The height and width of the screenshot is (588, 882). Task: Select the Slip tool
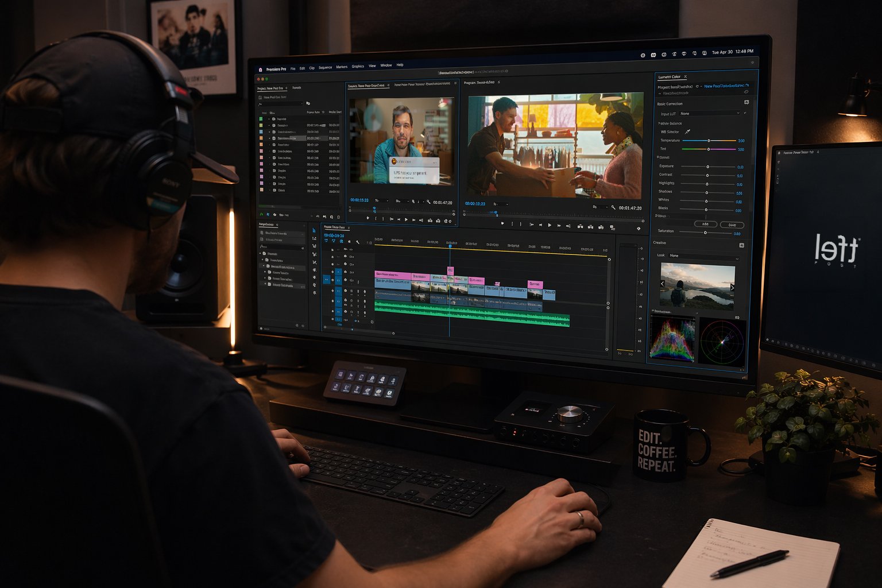coord(315,262)
